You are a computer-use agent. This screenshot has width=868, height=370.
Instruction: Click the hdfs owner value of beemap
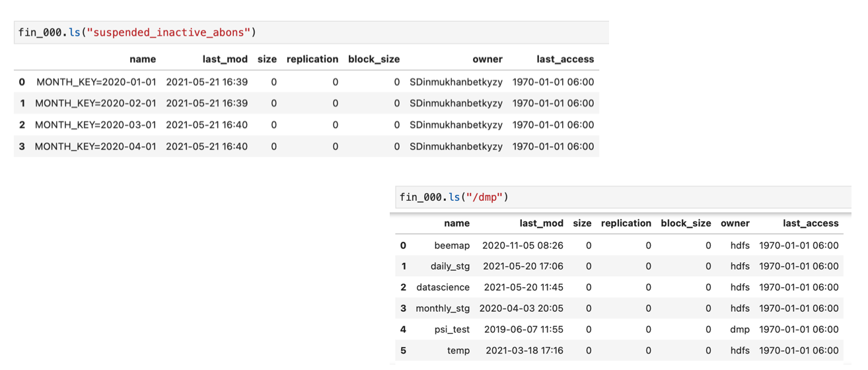(741, 245)
